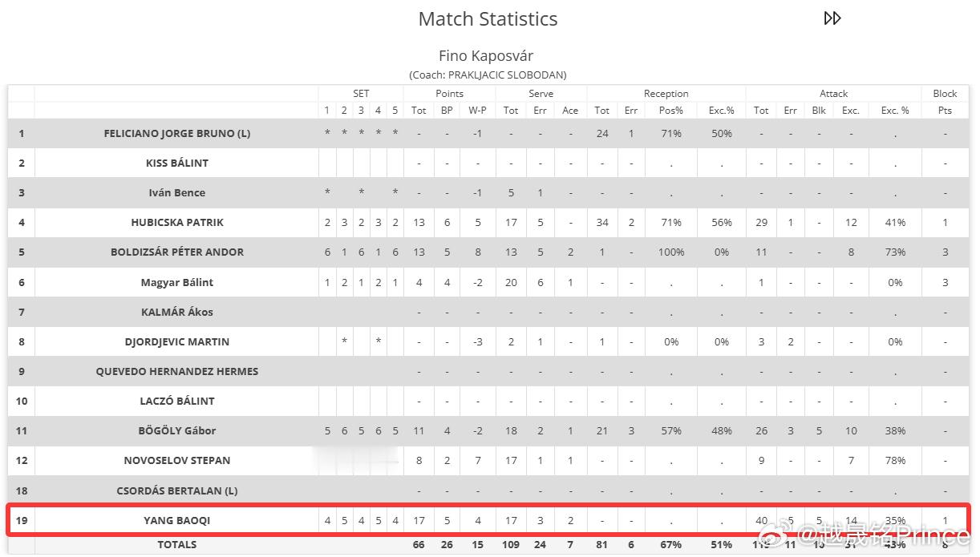This screenshot has height=557, width=980.
Task: Click the BOLDIZSÁR PÉTER ANDOR player name
Action: 177,252
